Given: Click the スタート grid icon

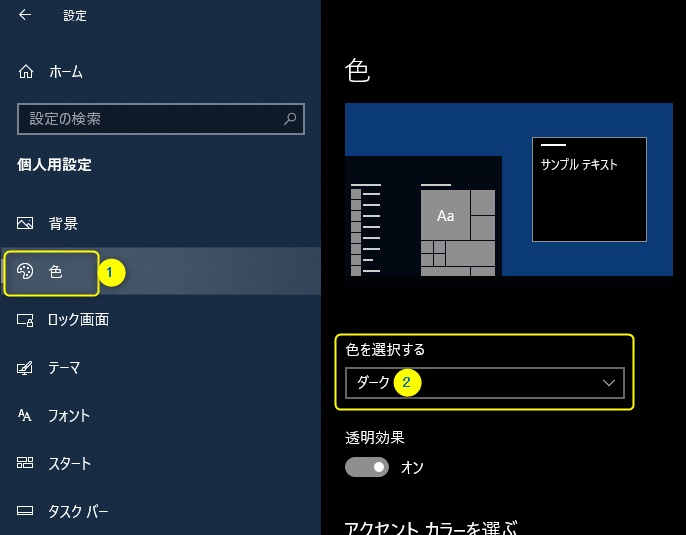Looking at the screenshot, I should [26, 464].
